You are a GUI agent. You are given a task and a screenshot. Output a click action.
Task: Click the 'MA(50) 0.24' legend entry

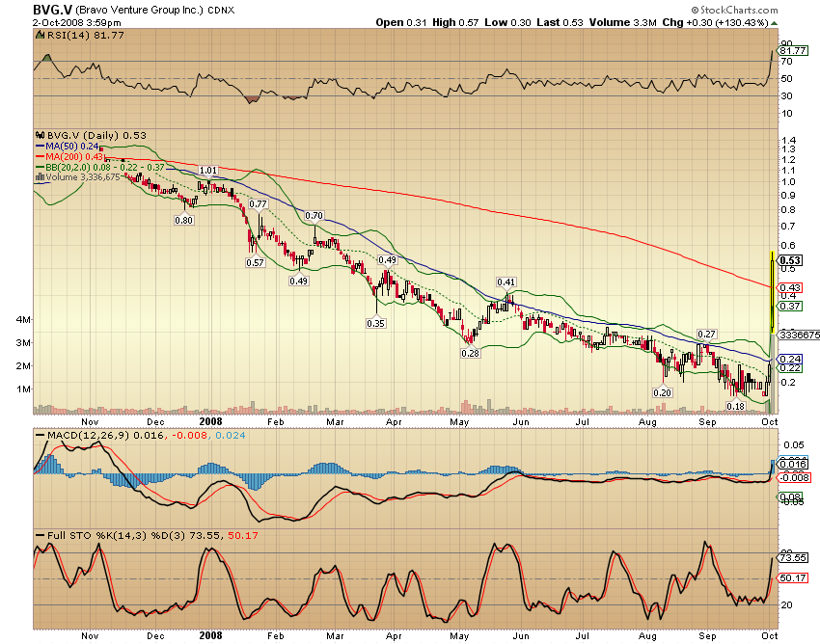pyautogui.click(x=68, y=147)
